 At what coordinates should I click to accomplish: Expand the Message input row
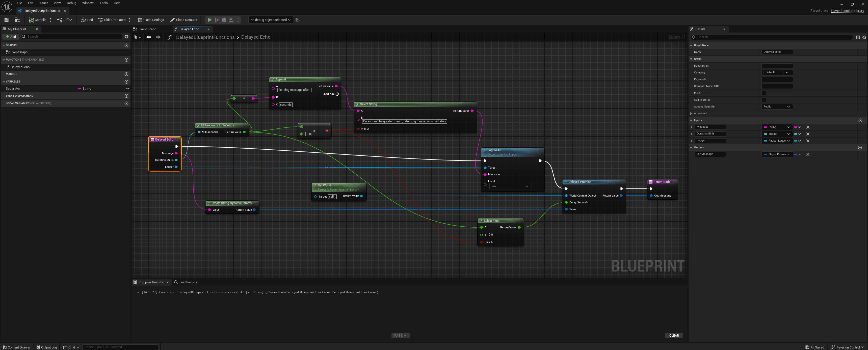(692, 127)
